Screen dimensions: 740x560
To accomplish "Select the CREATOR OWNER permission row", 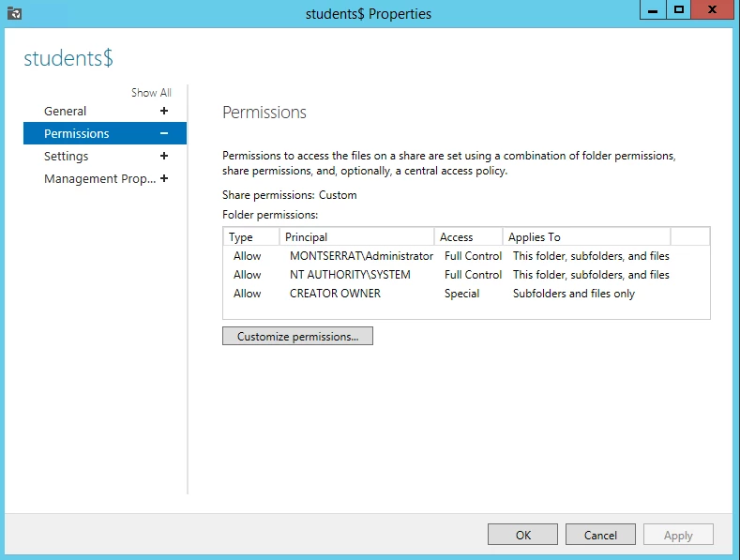I will coord(466,294).
